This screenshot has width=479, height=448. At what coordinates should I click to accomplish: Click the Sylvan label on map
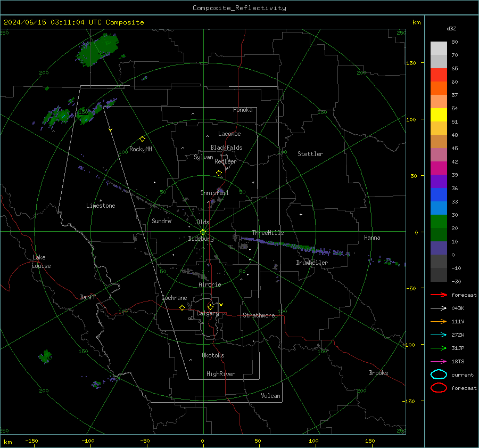coord(203,157)
